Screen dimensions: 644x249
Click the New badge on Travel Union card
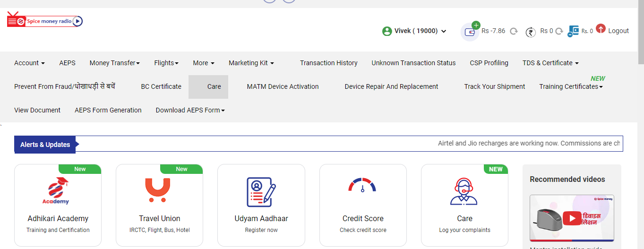[181, 169]
